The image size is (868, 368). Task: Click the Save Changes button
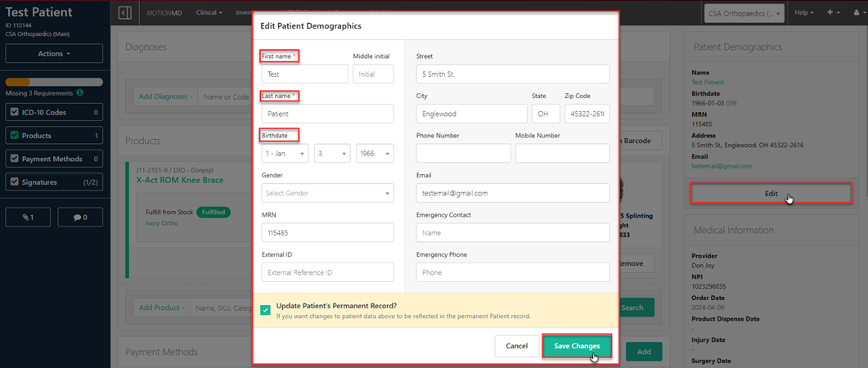pos(576,346)
